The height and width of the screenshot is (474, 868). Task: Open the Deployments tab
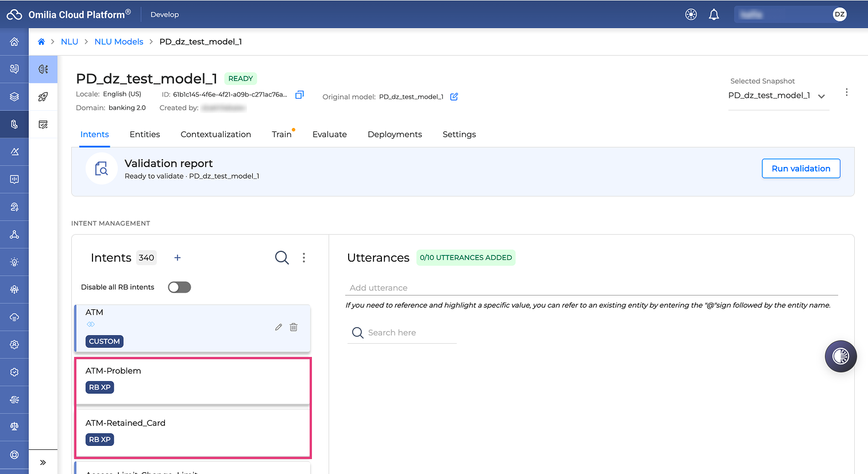click(x=395, y=134)
